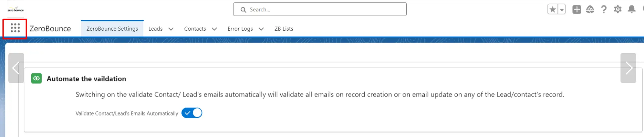Open the Contacts tab dropdown chevron
Screen dimensions: 644x137
(214, 29)
